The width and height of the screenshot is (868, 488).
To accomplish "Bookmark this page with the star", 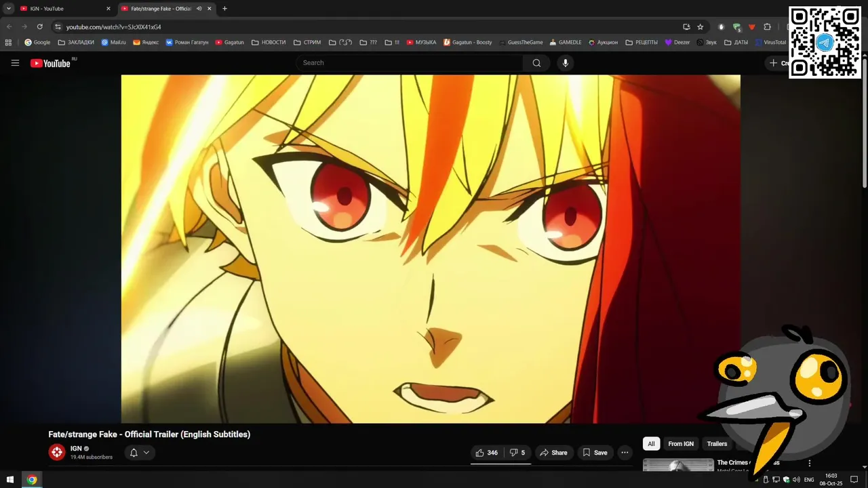I will coord(701,27).
